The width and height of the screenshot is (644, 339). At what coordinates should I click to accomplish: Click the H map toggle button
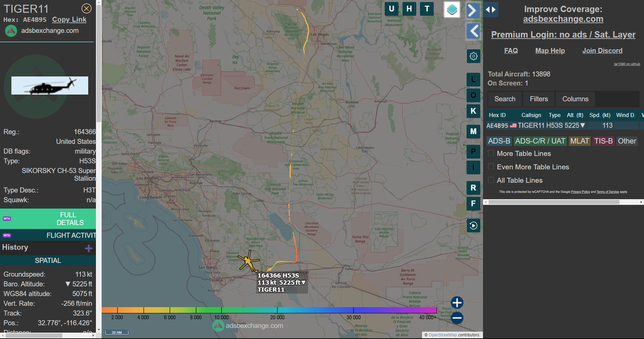(x=409, y=9)
